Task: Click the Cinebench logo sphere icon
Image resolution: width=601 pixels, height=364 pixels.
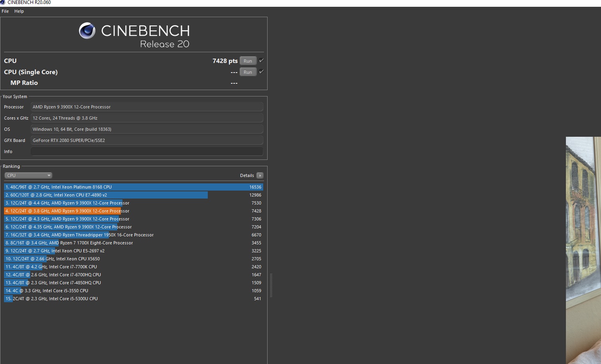Action: (x=87, y=31)
